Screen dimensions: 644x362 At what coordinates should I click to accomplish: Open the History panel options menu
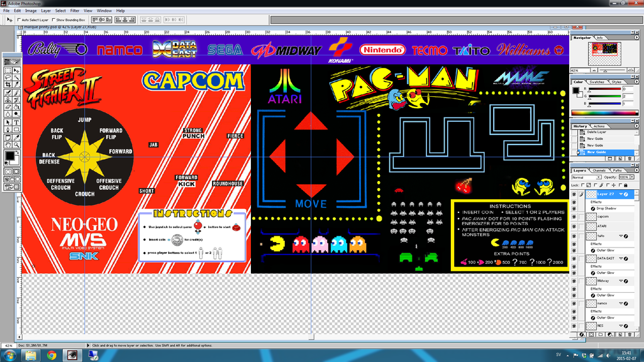point(636,126)
